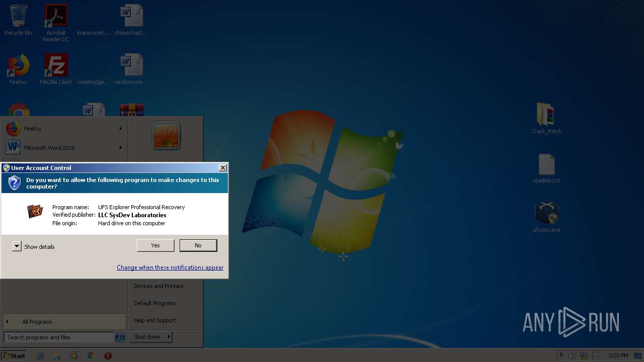Click the Show desktop button

coord(638,355)
